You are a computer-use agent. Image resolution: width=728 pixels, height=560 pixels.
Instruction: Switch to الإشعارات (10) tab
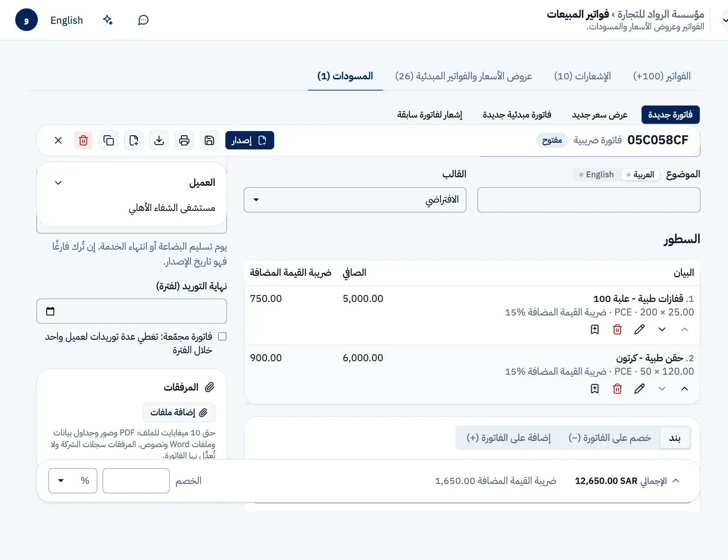pos(582,76)
